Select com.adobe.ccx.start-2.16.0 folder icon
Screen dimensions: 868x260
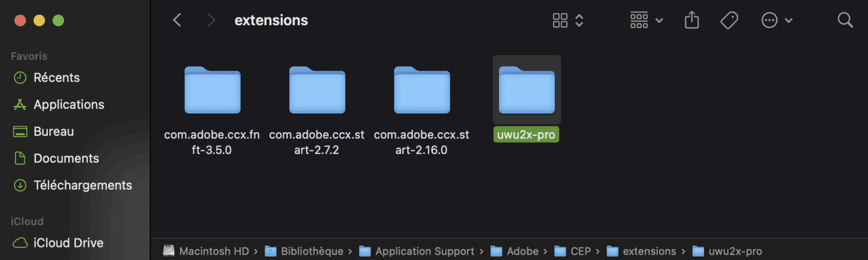[421, 90]
